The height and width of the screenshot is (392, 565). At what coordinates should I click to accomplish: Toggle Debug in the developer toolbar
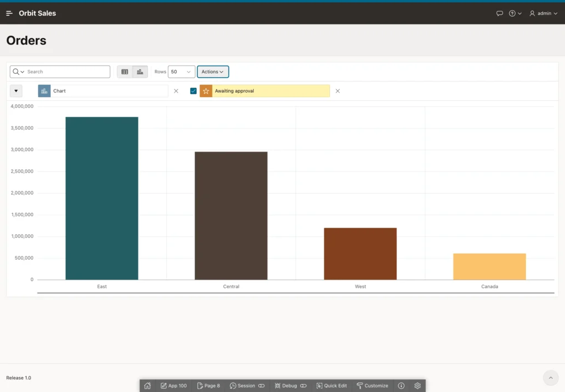pyautogui.click(x=290, y=385)
